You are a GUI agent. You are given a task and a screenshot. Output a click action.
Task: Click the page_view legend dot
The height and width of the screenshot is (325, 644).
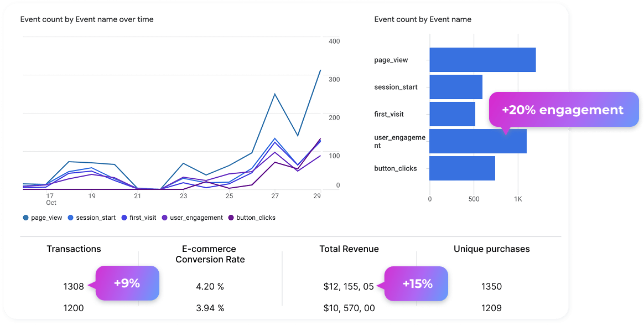26,218
